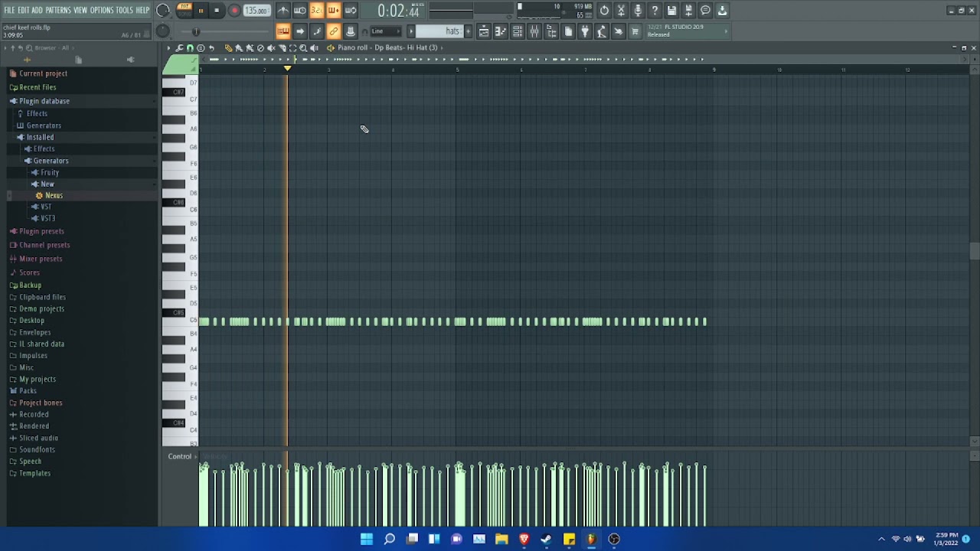Select the piano roll Delete tool

(x=260, y=47)
